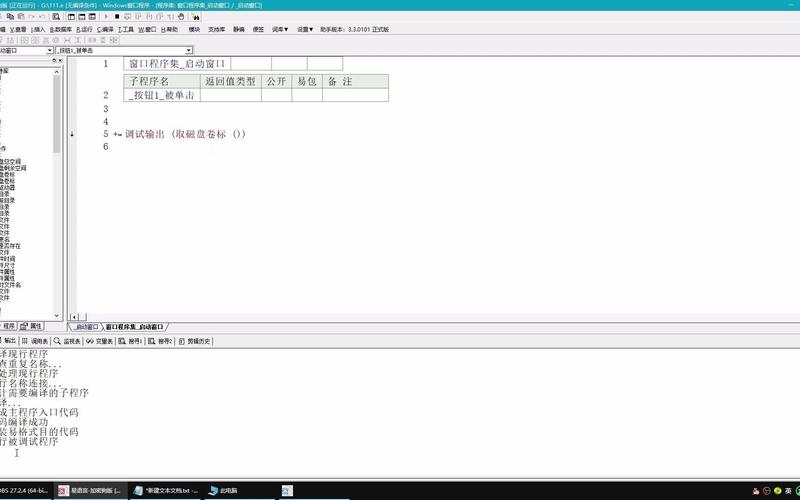Open the 剪辑历史 clip history tab
800x500 pixels.
[194, 341]
